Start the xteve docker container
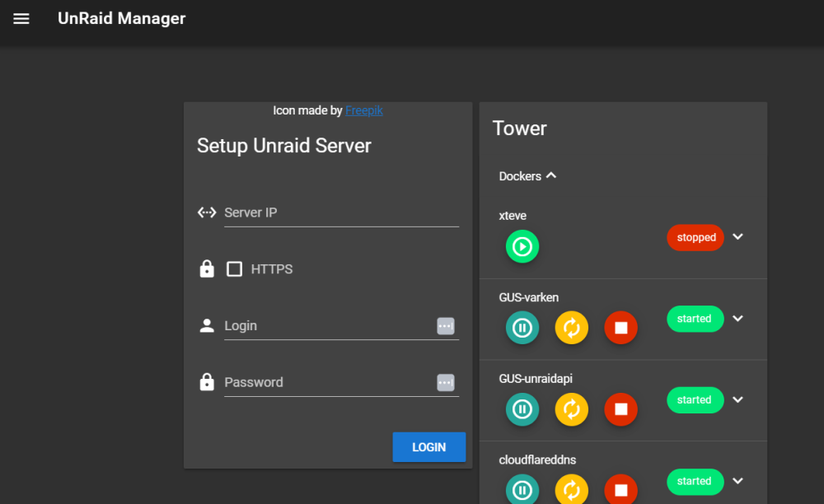824x504 pixels. tap(522, 246)
